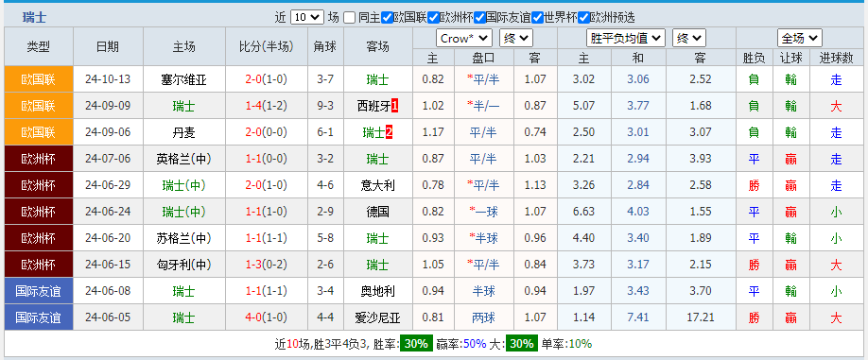Click the 国际友谊 type cell for 24-06-08
The width and height of the screenshot is (868, 360).
(x=39, y=291)
